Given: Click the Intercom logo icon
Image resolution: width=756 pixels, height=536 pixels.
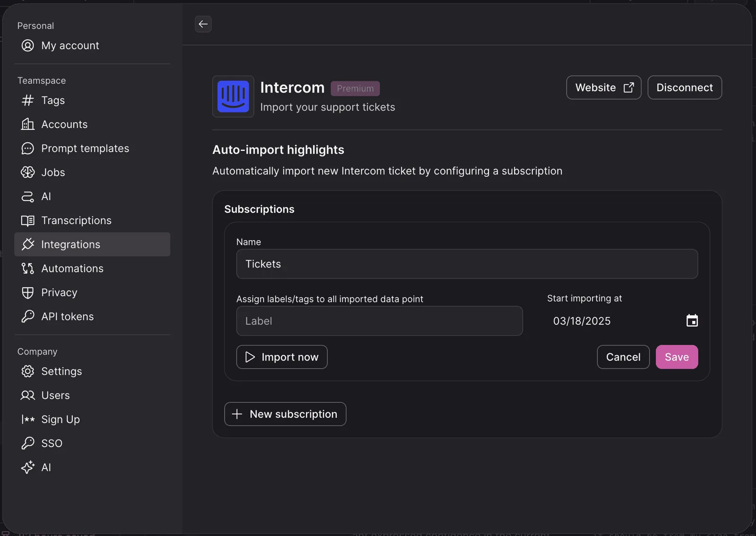Looking at the screenshot, I should pos(233,96).
